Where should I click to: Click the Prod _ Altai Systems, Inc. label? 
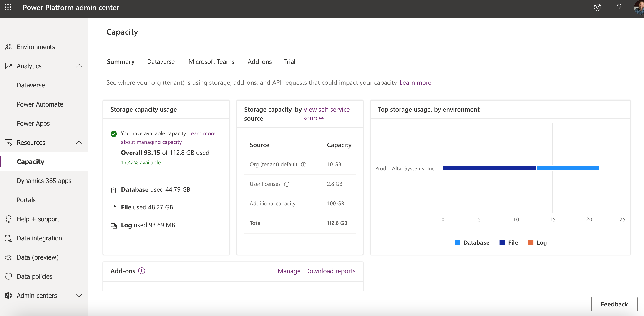pos(405,168)
